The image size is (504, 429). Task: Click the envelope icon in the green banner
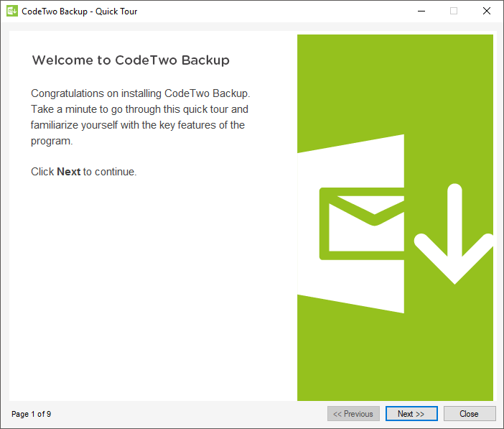click(x=362, y=223)
